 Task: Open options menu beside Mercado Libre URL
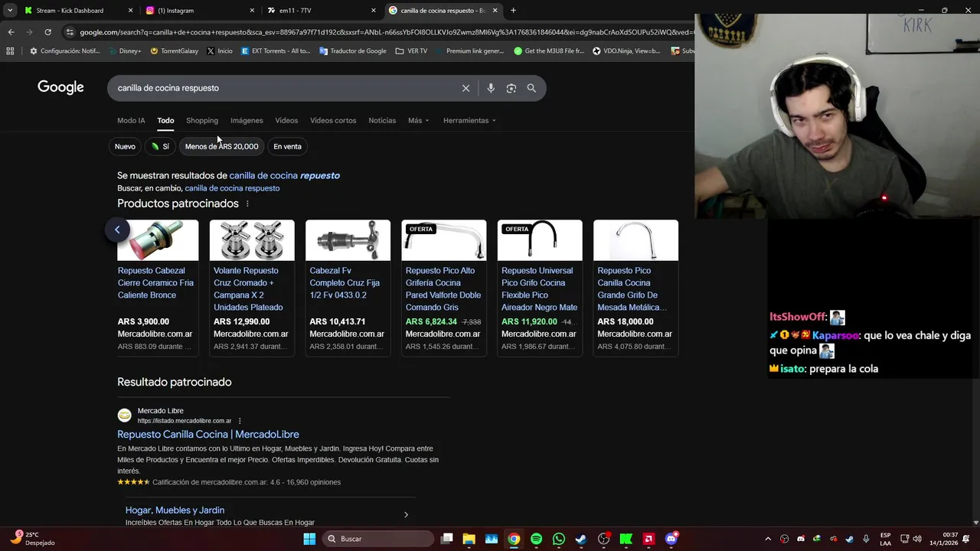click(240, 421)
